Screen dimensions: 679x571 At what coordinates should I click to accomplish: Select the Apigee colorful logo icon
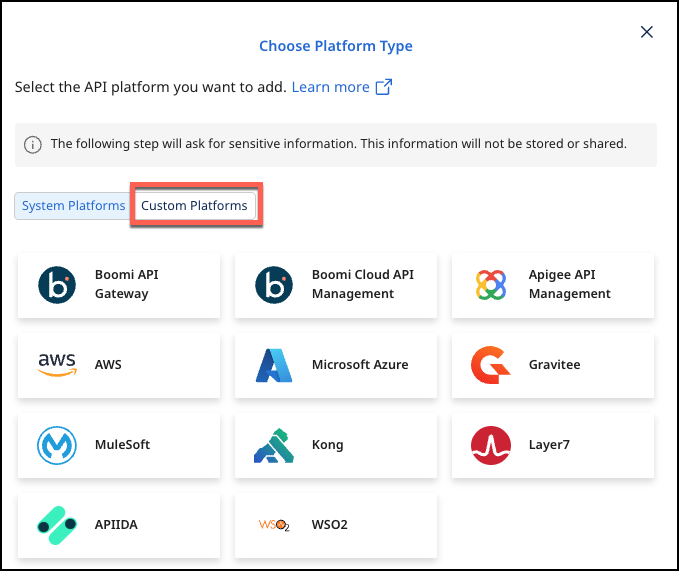pyautogui.click(x=491, y=285)
